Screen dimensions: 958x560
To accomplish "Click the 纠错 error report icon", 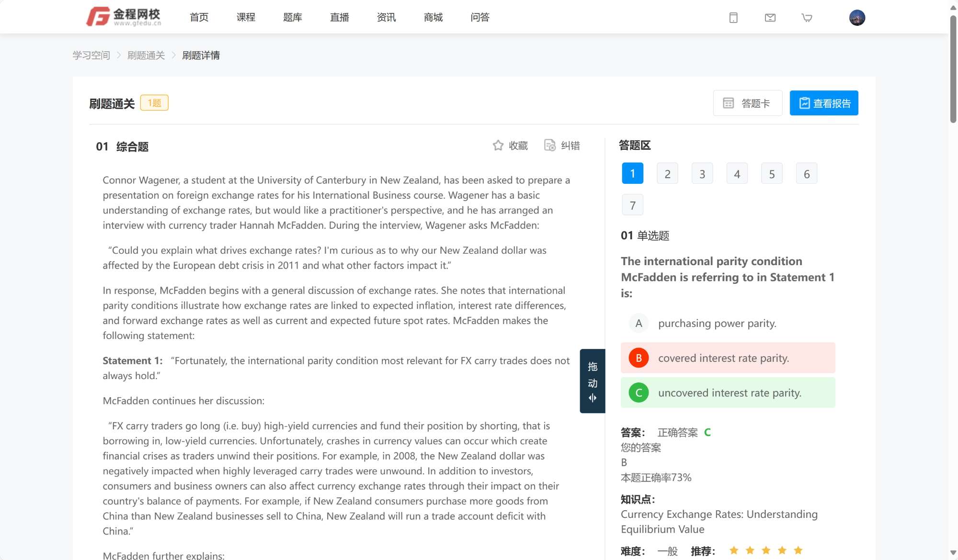I will click(x=550, y=146).
